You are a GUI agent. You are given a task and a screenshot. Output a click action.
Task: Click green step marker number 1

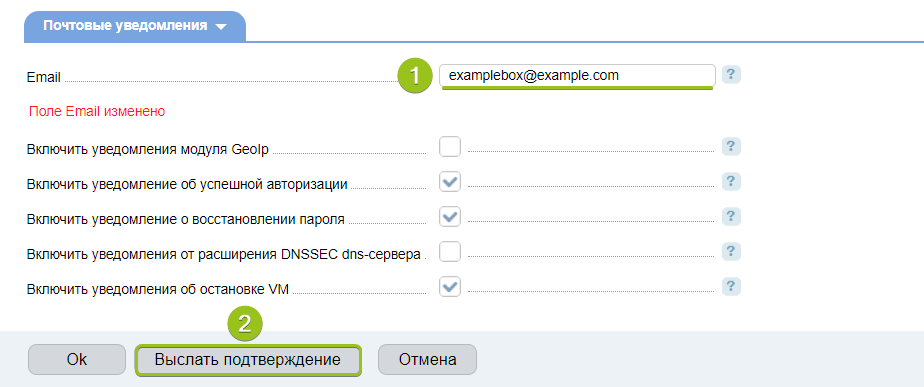point(415,76)
